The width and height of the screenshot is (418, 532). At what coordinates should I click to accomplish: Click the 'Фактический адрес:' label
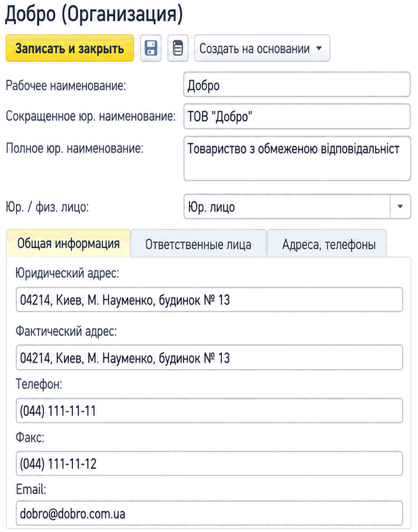click(x=66, y=331)
